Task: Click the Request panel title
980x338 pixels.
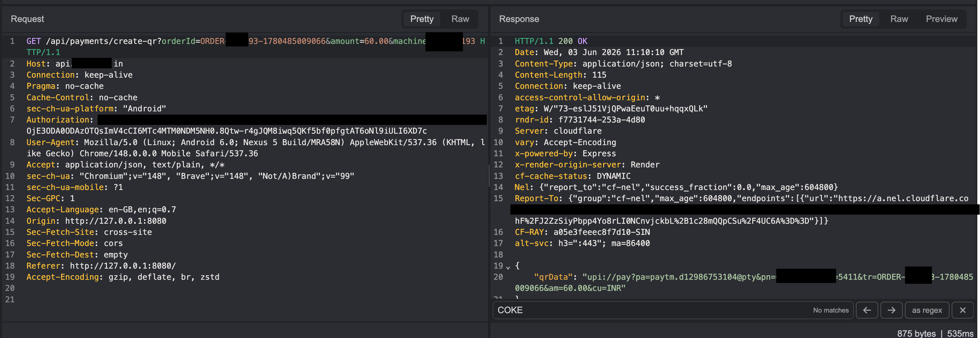Action: pos(27,19)
